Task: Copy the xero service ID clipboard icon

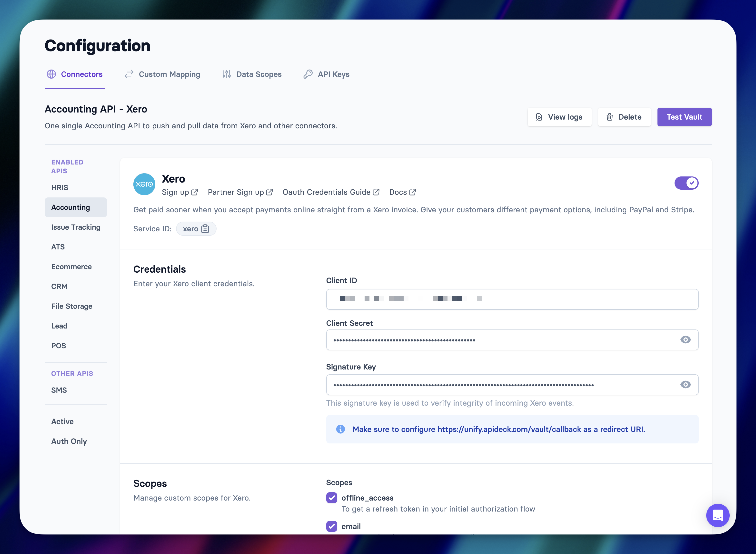Action: pyautogui.click(x=205, y=229)
